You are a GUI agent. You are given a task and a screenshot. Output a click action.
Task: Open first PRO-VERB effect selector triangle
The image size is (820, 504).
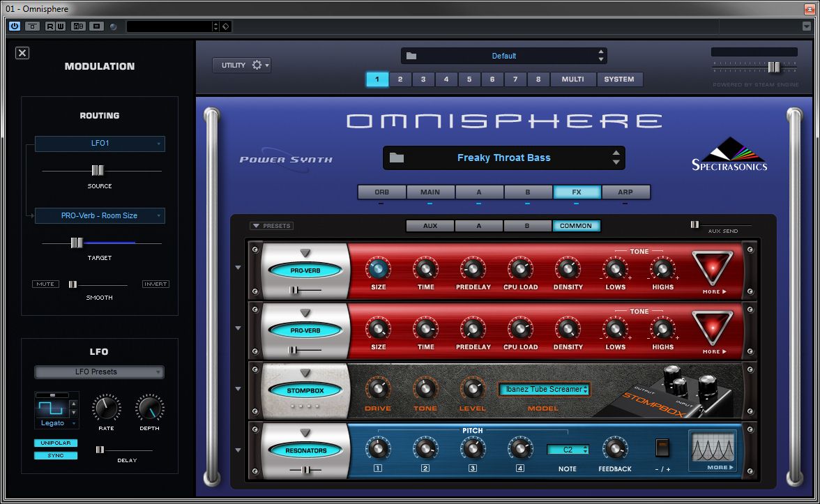tap(305, 253)
